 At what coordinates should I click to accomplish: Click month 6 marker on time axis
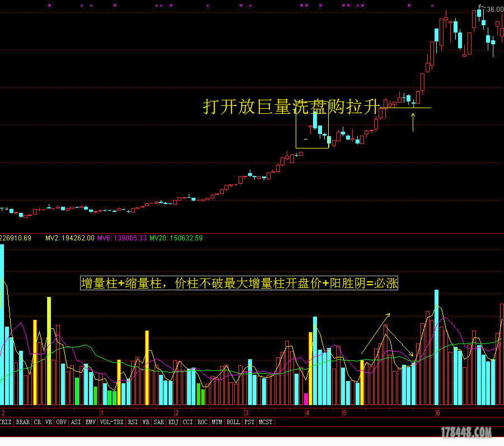click(437, 413)
